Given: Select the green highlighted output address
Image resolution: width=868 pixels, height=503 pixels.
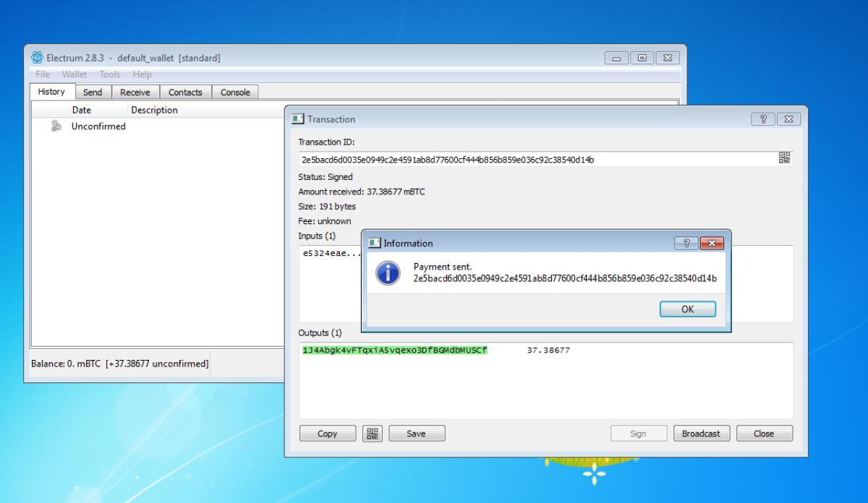Looking at the screenshot, I should point(395,351).
